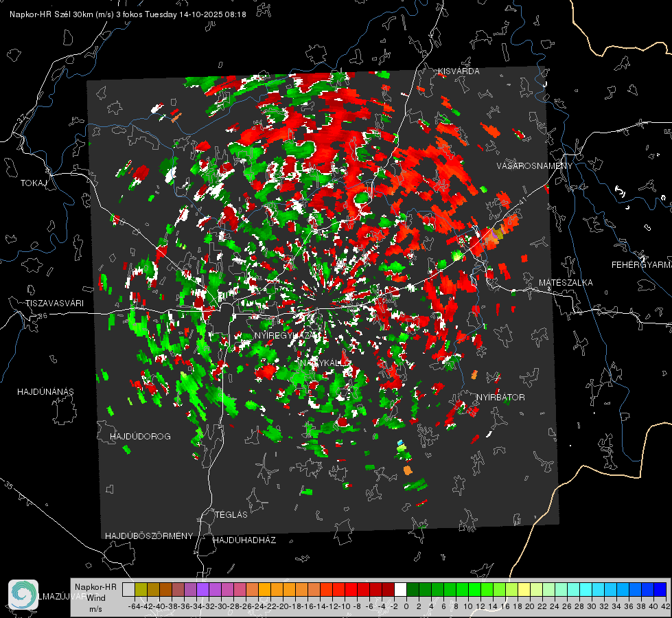Screen dimensions: 672x618
Task: Click the TOKAJ town label
Action: (x=32, y=183)
